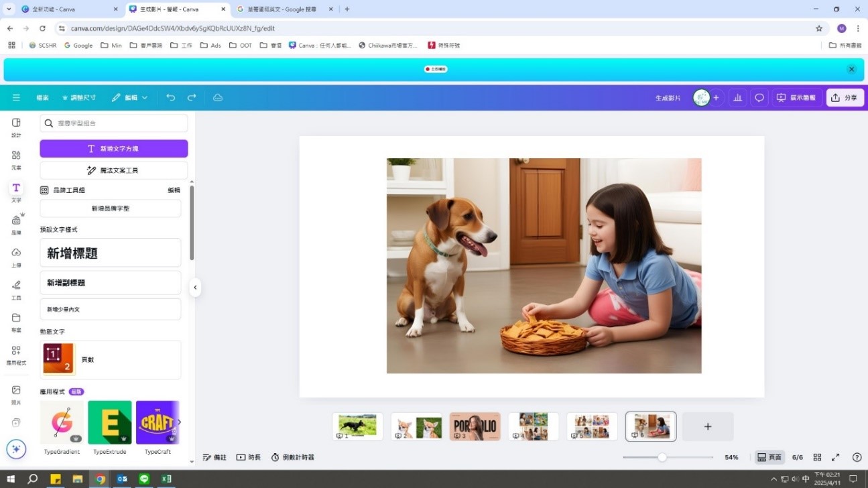The width and height of the screenshot is (868, 488).
Task: Select page 3 PORTFOLIO thumbnail
Action: pyautogui.click(x=475, y=426)
